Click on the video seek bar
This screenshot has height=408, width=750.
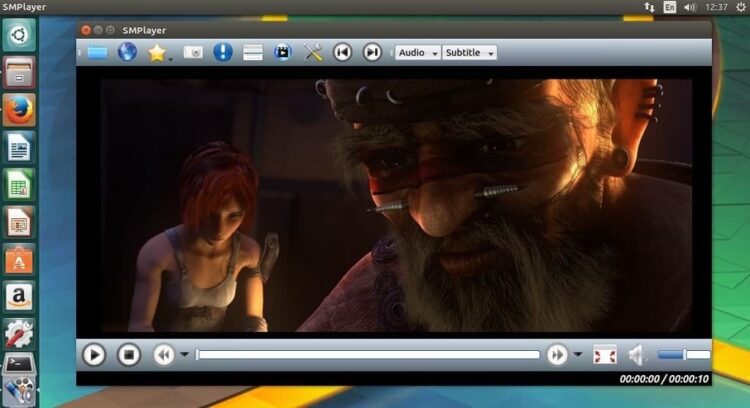[368, 355]
